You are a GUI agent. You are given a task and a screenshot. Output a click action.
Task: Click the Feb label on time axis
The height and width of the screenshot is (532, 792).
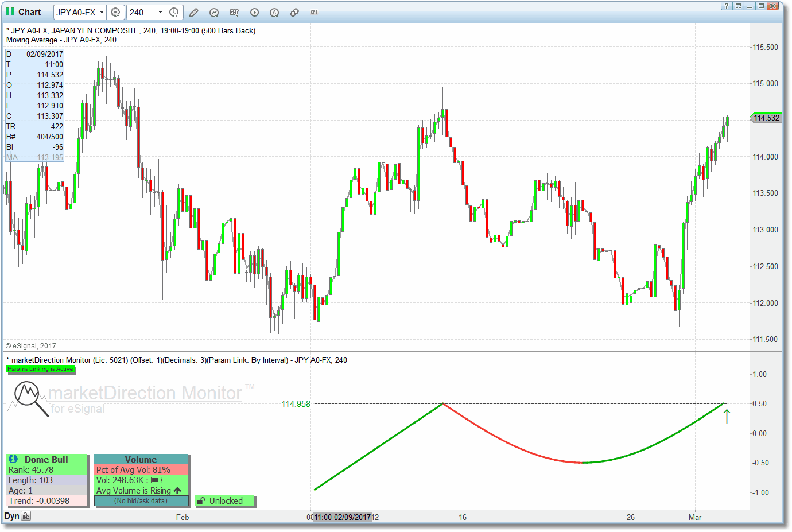tap(183, 517)
